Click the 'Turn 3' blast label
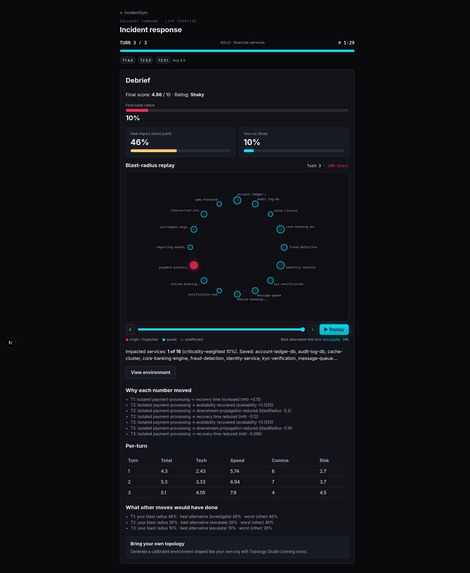This screenshot has width=470, height=573. (x=314, y=166)
